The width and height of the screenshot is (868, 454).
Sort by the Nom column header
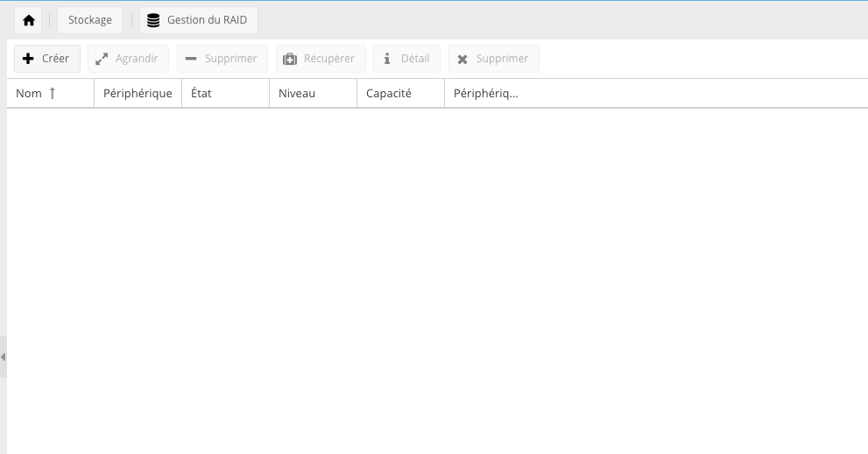coord(29,93)
